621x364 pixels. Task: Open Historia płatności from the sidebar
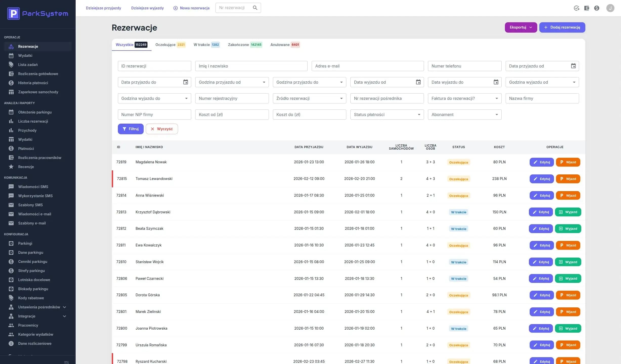click(33, 83)
